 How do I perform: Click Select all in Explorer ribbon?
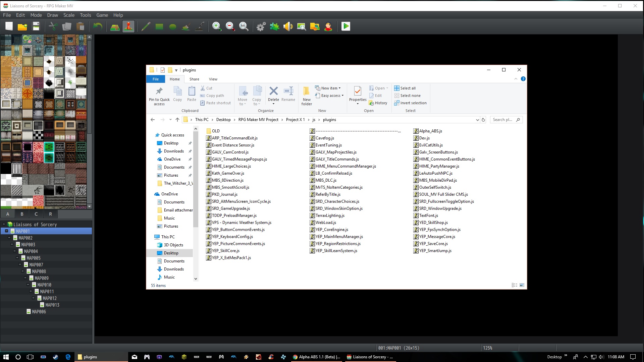pos(405,88)
